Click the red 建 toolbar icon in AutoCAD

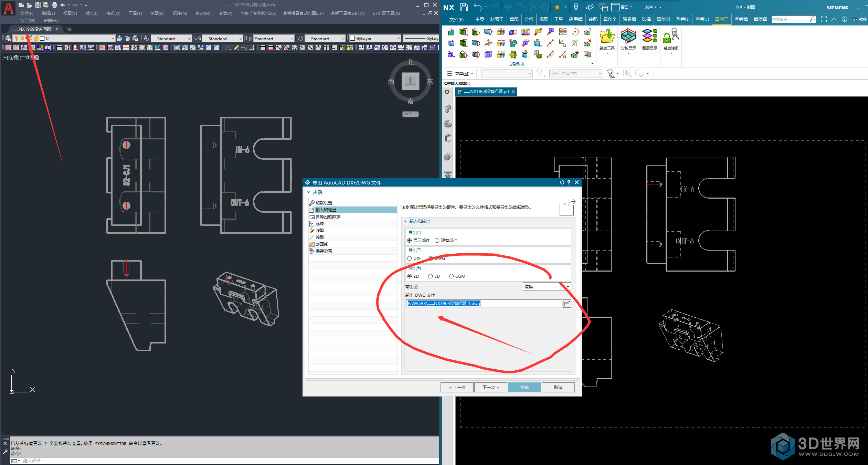(x=8, y=47)
